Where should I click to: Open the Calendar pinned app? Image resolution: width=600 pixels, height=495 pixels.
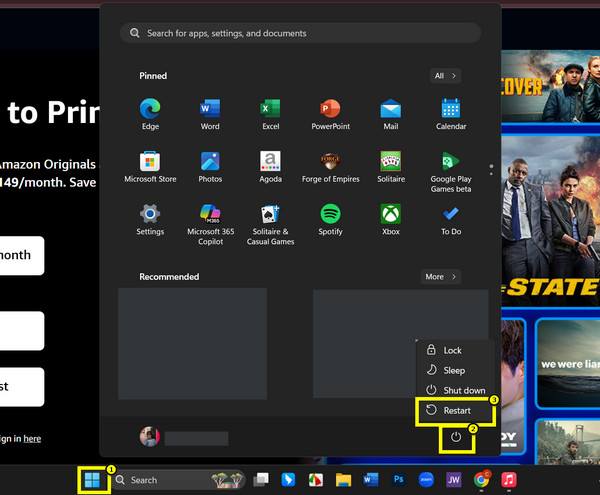coord(451,114)
